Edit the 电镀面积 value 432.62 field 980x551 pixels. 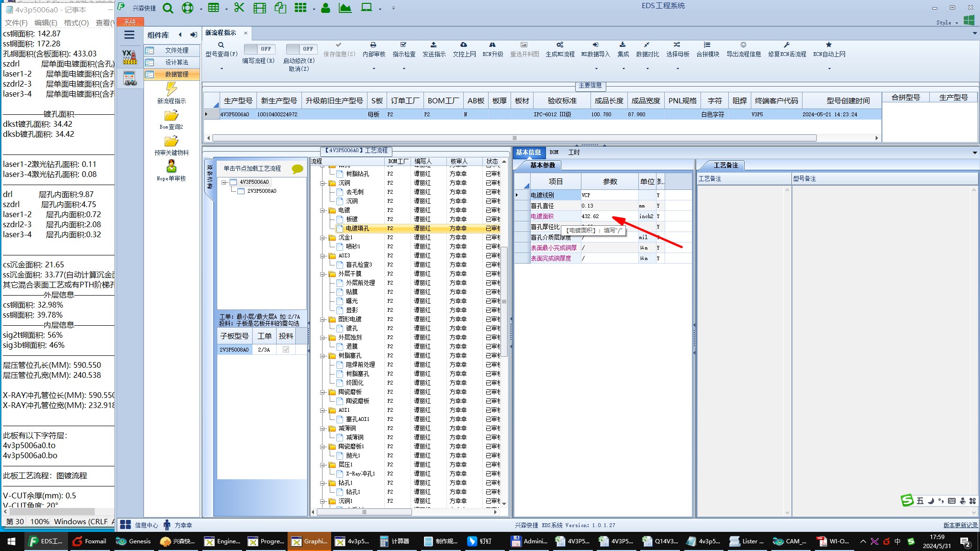click(x=609, y=216)
